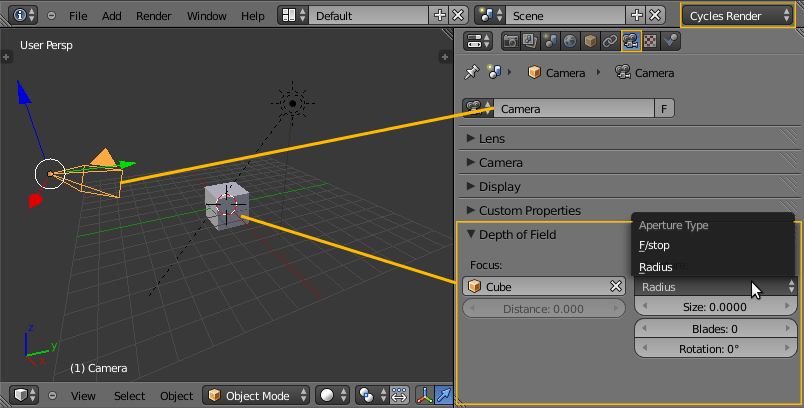Screen dimensions: 804x408
Task: Increase Size with right arrow
Action: coord(788,307)
